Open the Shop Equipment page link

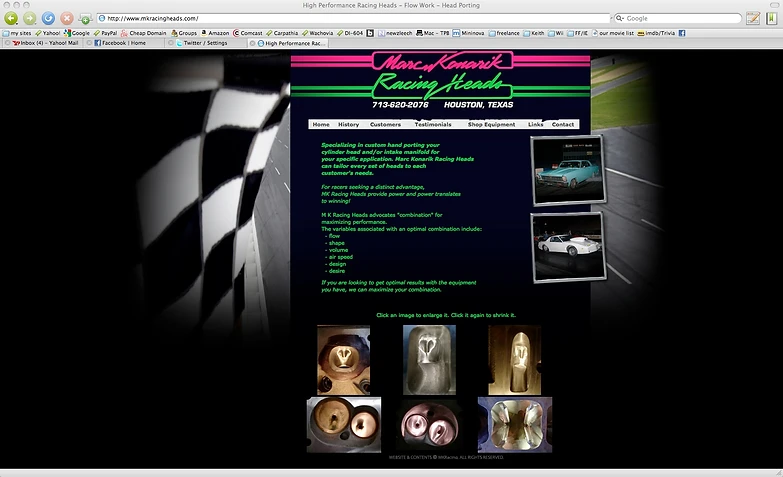click(491, 124)
